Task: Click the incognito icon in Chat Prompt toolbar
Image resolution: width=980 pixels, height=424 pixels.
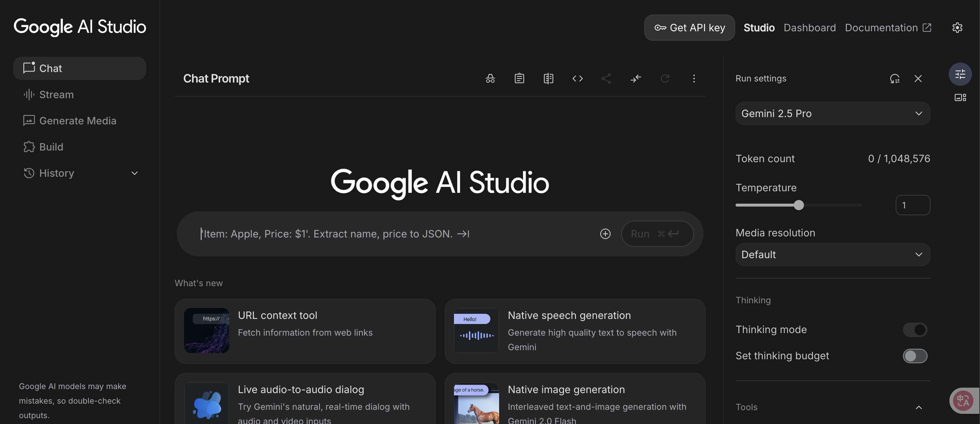Action: (x=490, y=78)
